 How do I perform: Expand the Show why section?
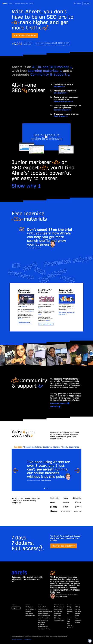(26, 186)
